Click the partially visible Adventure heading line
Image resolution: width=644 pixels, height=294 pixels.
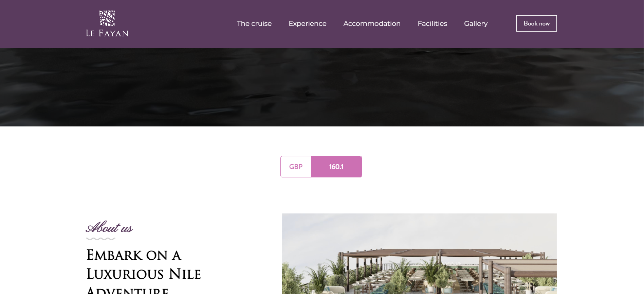click(128, 290)
